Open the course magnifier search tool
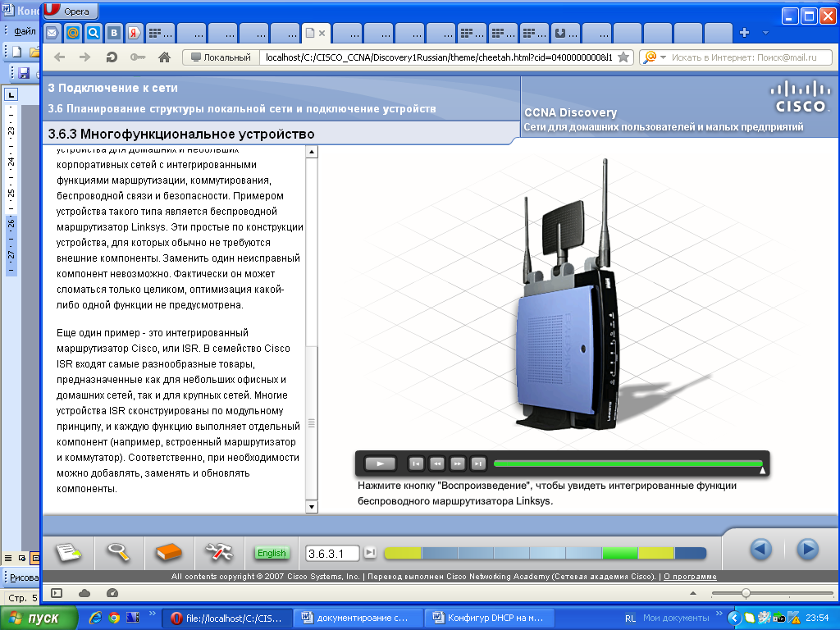 [118, 552]
